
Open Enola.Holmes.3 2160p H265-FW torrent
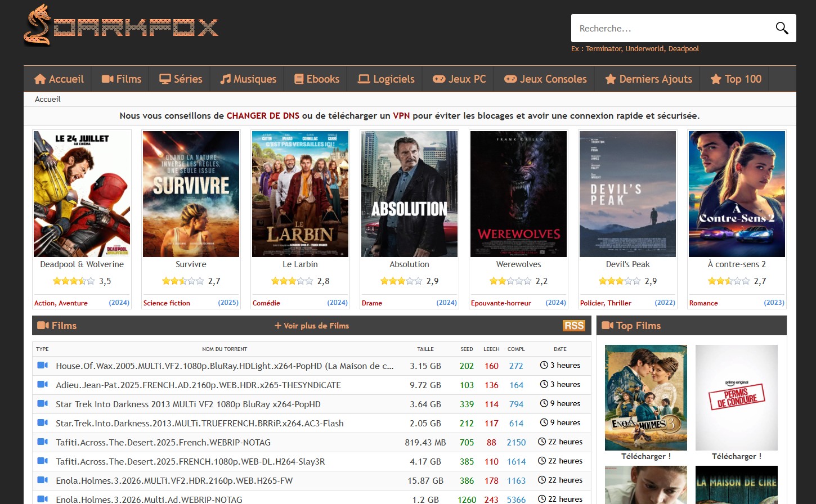pyautogui.click(x=174, y=480)
